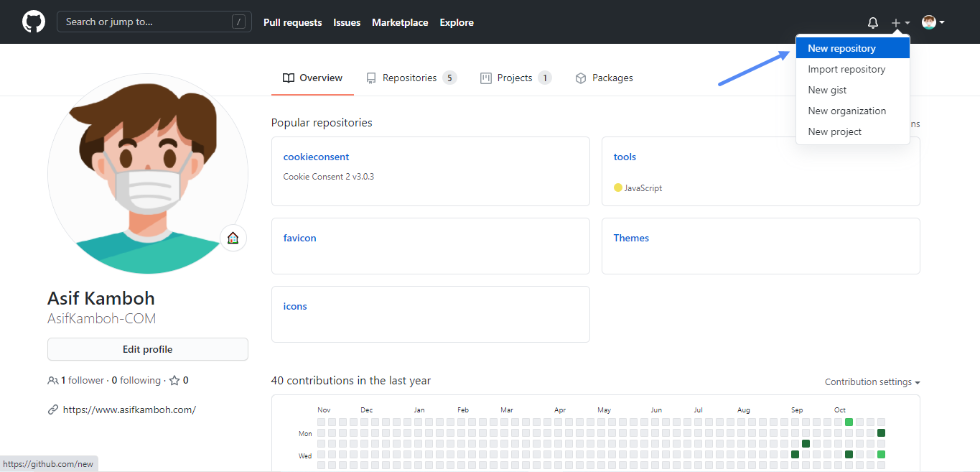Select the home emoji badge on profile picture

pos(233,237)
